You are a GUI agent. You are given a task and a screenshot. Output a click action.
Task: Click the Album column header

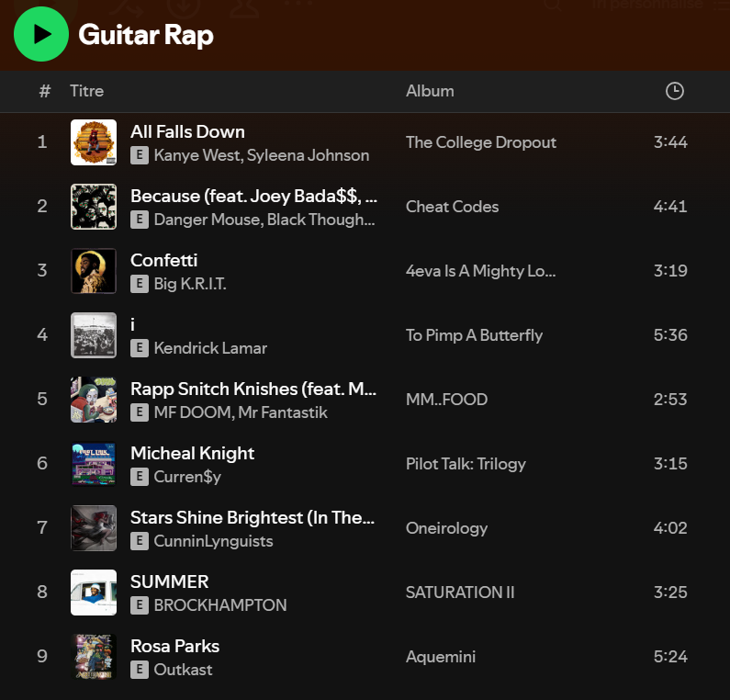click(430, 91)
